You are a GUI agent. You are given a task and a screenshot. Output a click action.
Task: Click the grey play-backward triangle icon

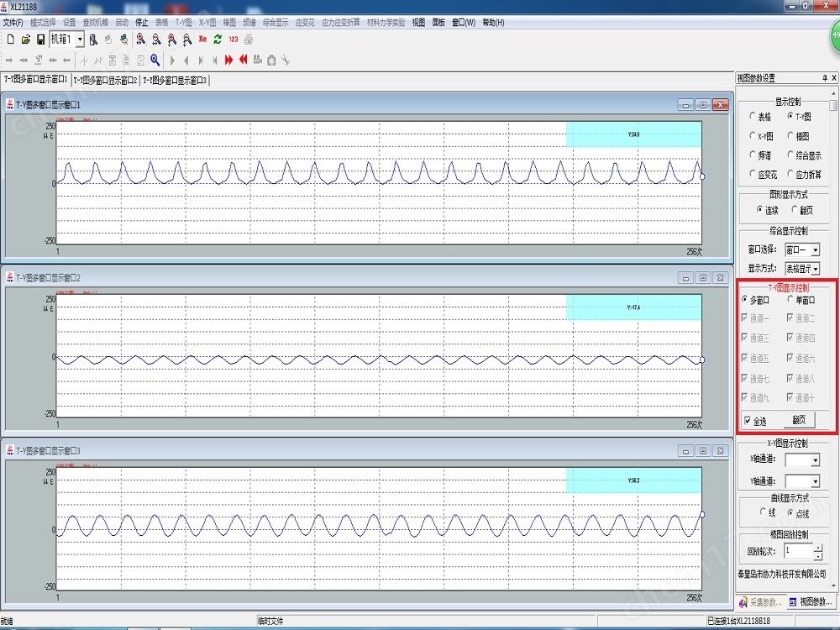[186, 60]
